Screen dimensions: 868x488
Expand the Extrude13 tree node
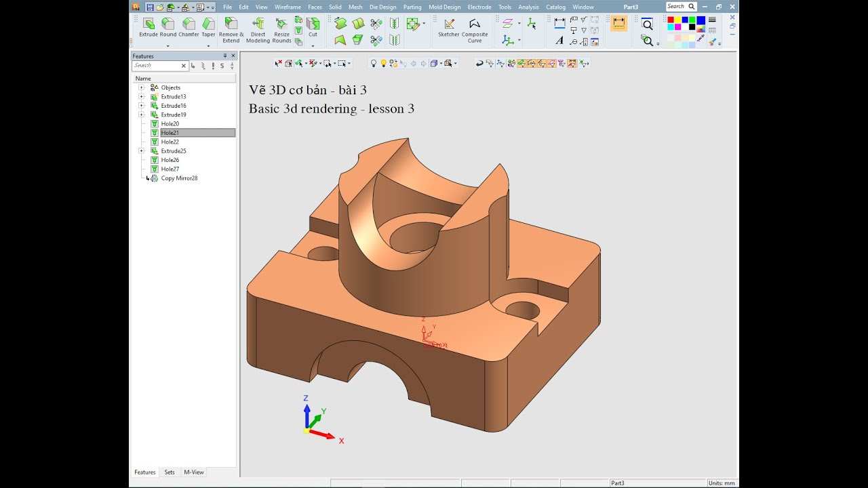click(x=142, y=96)
